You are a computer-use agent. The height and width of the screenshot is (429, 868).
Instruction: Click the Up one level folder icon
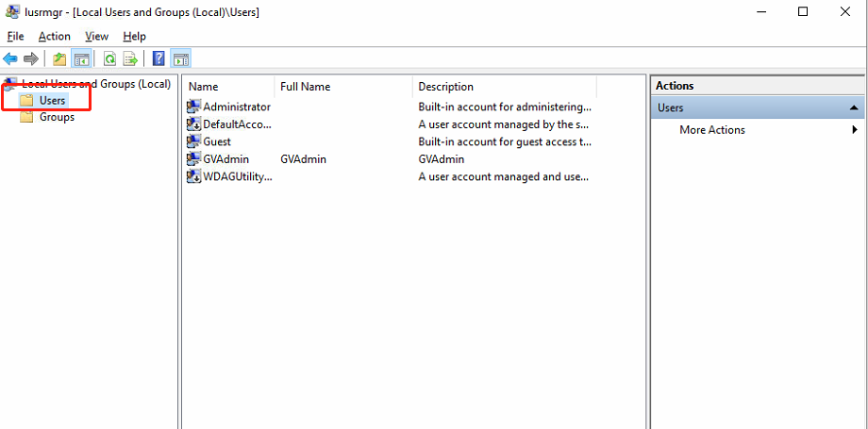click(59, 58)
